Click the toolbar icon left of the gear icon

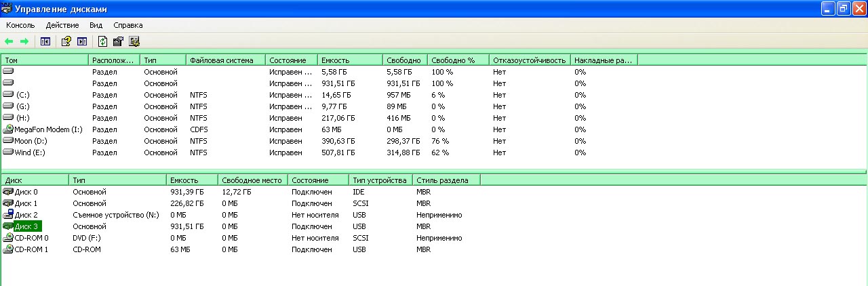click(x=118, y=41)
